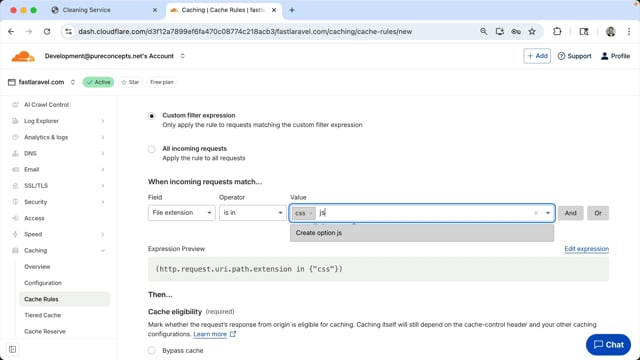Select Custom filter expression radio button
Screen dimensions: 640x360
(x=152, y=116)
